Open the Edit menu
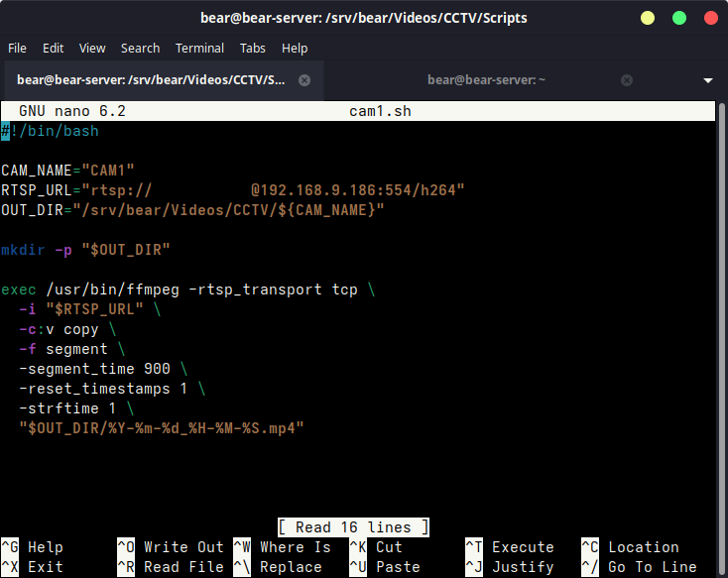Screen dimensions: 728x578 click(x=53, y=48)
